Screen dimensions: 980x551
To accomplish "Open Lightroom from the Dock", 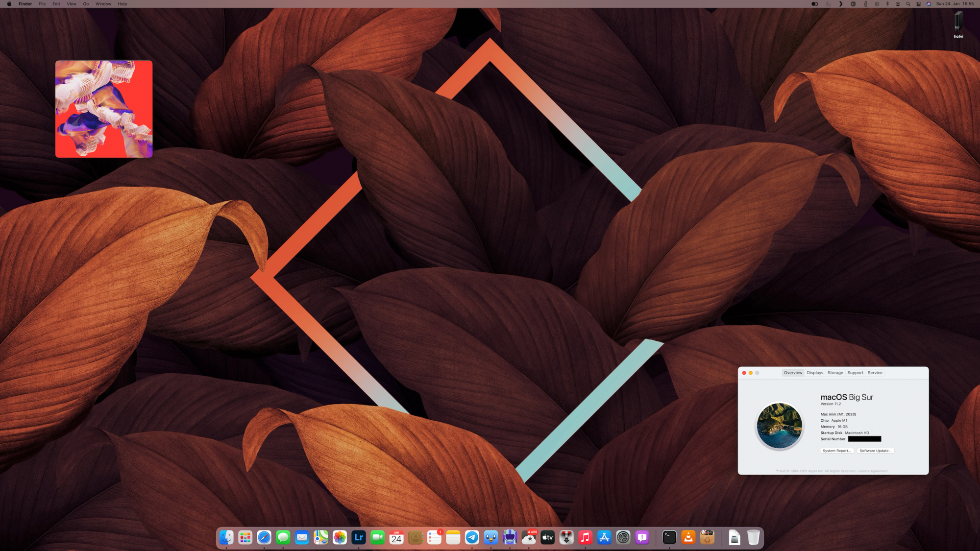I will tap(359, 537).
